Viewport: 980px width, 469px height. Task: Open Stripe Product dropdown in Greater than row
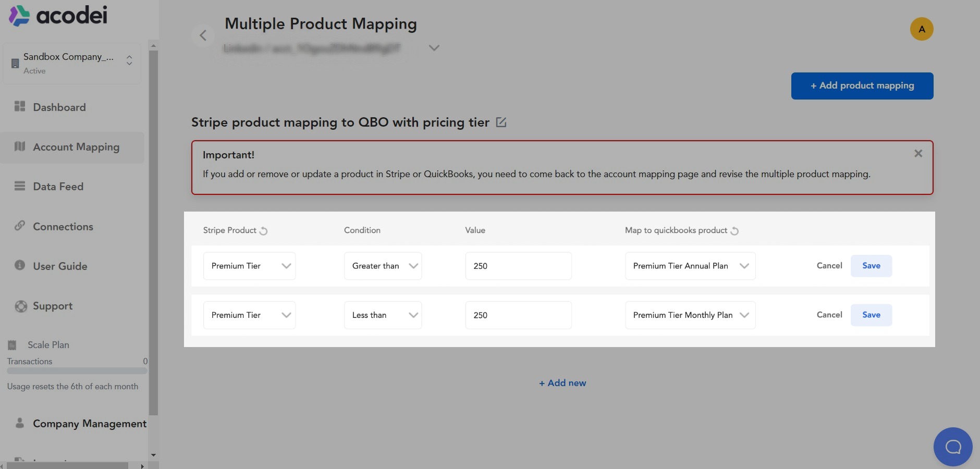tap(249, 266)
